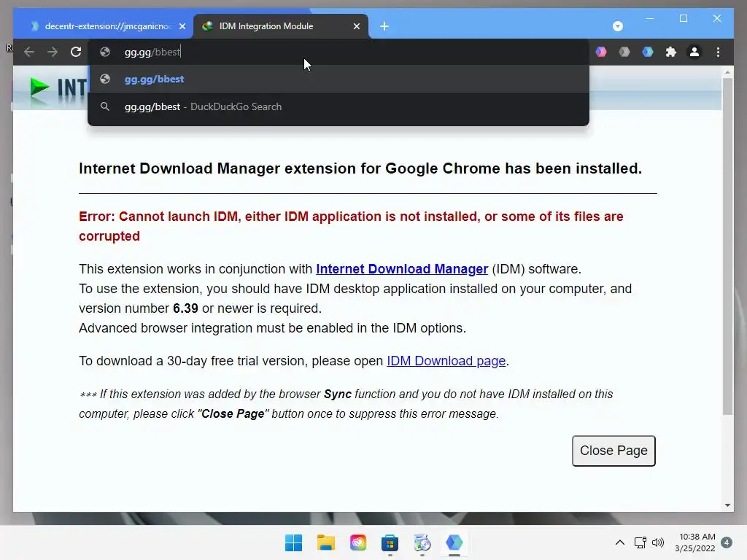Click the globe icon in the address bar
The height and width of the screenshot is (560, 747).
[105, 52]
